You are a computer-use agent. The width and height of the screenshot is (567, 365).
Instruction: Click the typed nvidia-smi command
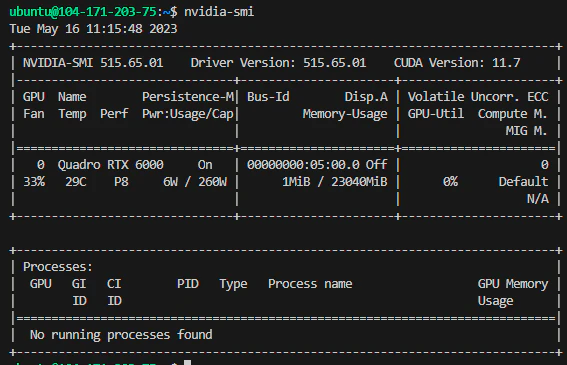[219, 12]
